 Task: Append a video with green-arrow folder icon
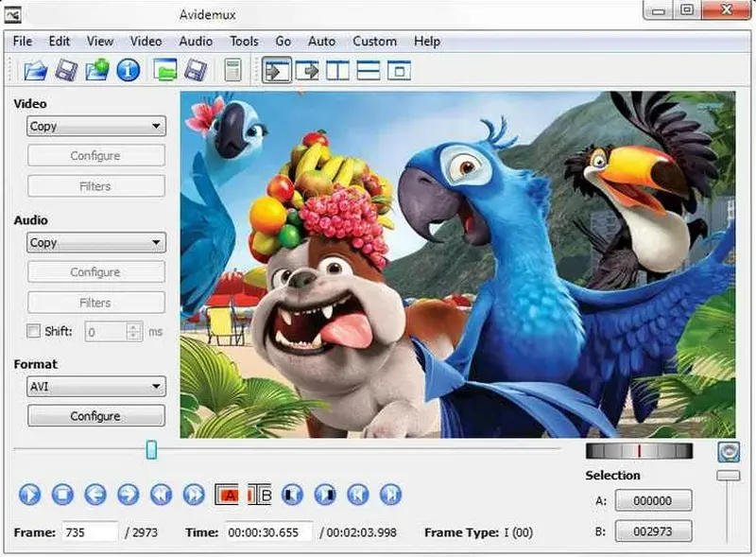[x=97, y=70]
